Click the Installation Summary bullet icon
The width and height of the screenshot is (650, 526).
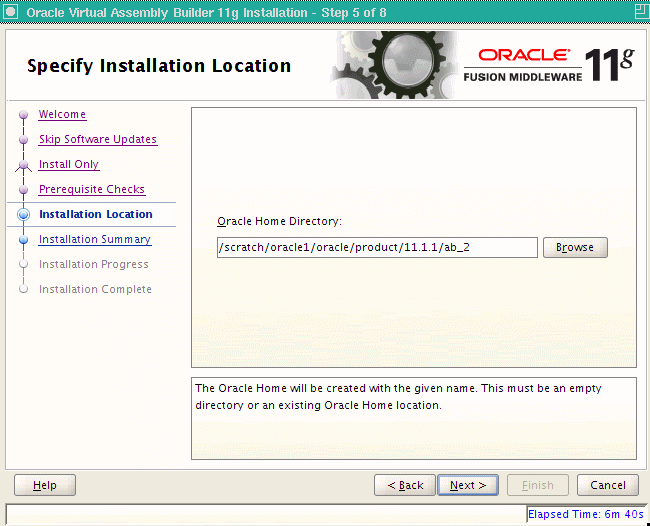click(24, 240)
